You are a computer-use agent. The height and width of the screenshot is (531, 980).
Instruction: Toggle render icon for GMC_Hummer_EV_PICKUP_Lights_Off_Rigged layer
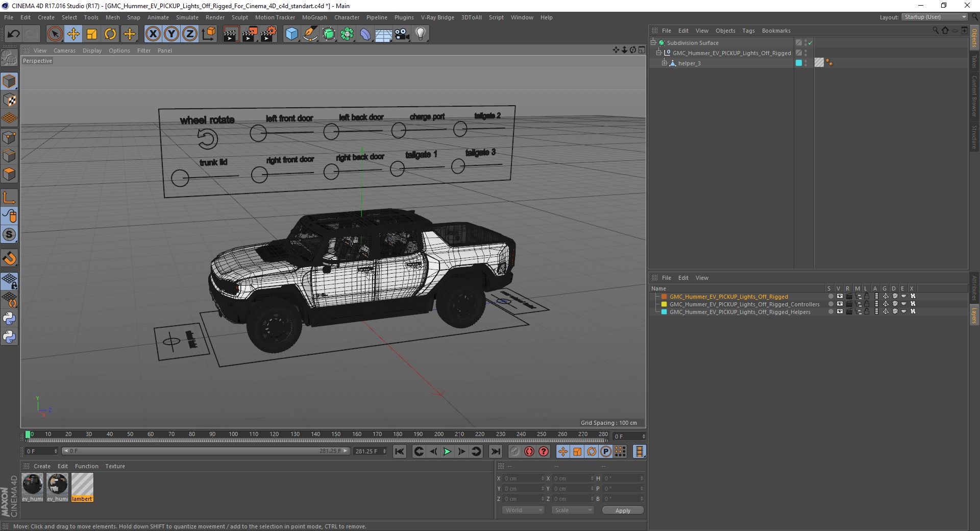pyautogui.click(x=849, y=297)
